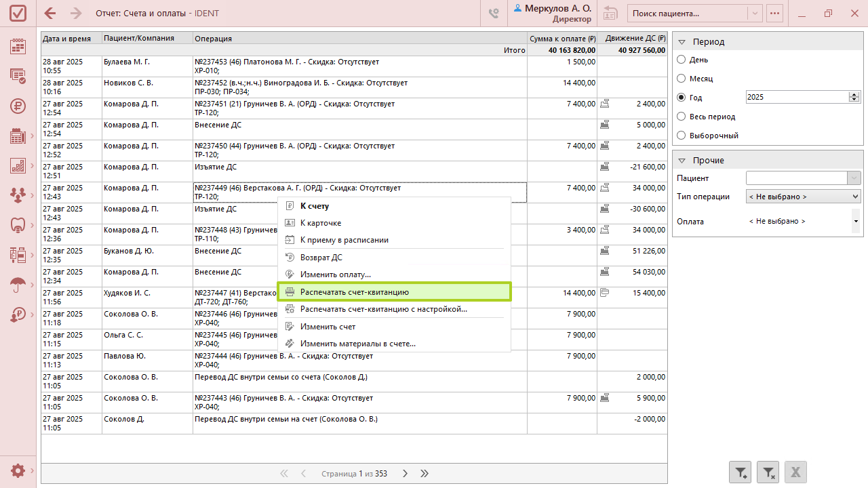The width and height of the screenshot is (868, 488).
Task: Select the Год period radio button
Action: tap(682, 98)
